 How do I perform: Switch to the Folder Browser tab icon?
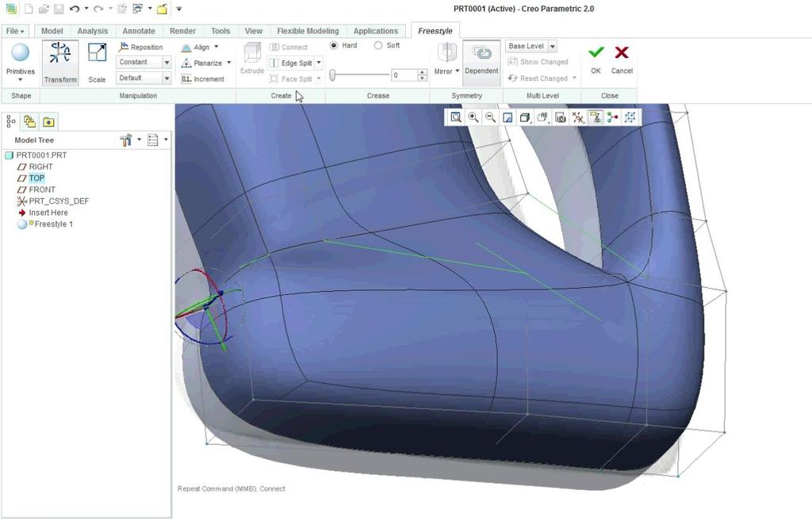tap(29, 121)
